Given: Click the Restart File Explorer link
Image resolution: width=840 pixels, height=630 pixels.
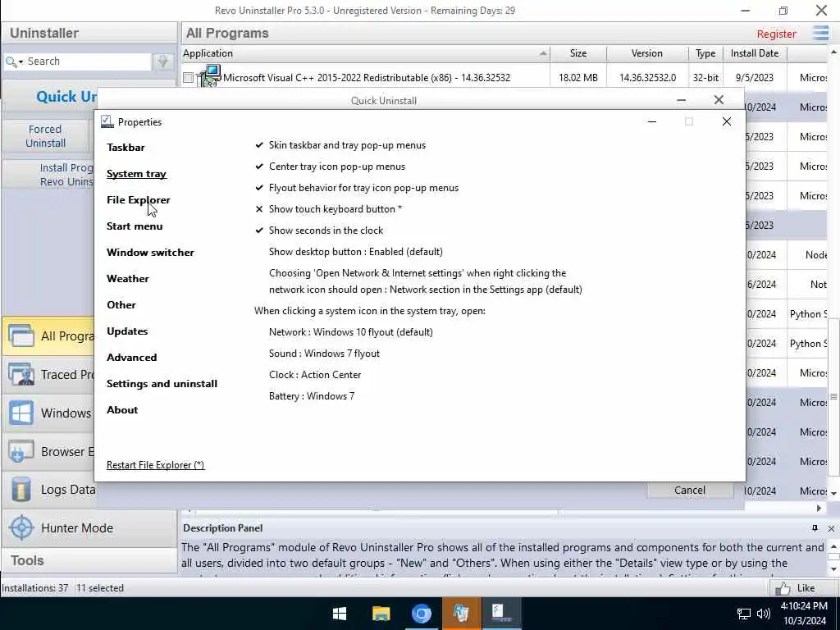Looking at the screenshot, I should 155,465.
